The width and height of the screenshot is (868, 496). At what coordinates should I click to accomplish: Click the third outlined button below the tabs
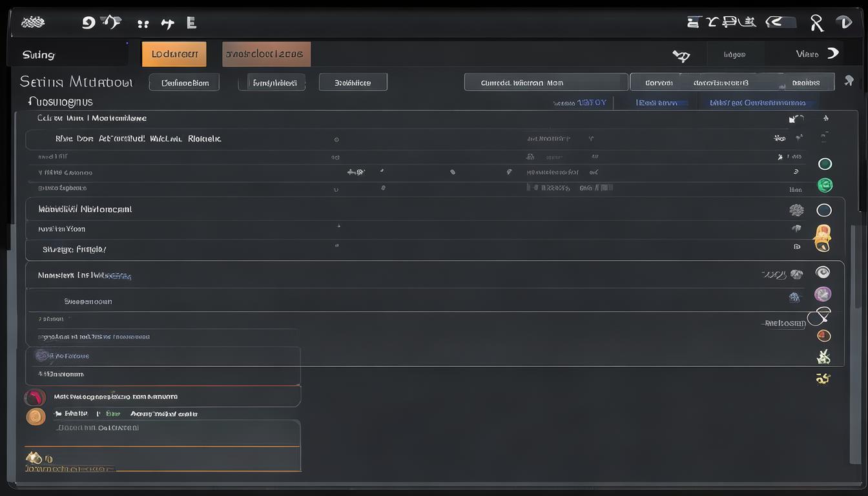pyautogui.click(x=353, y=82)
